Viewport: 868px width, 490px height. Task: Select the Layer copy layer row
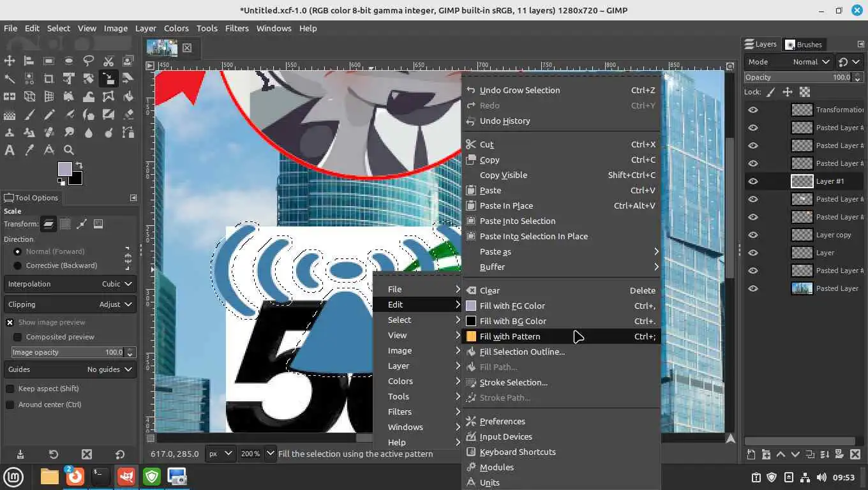coord(804,235)
